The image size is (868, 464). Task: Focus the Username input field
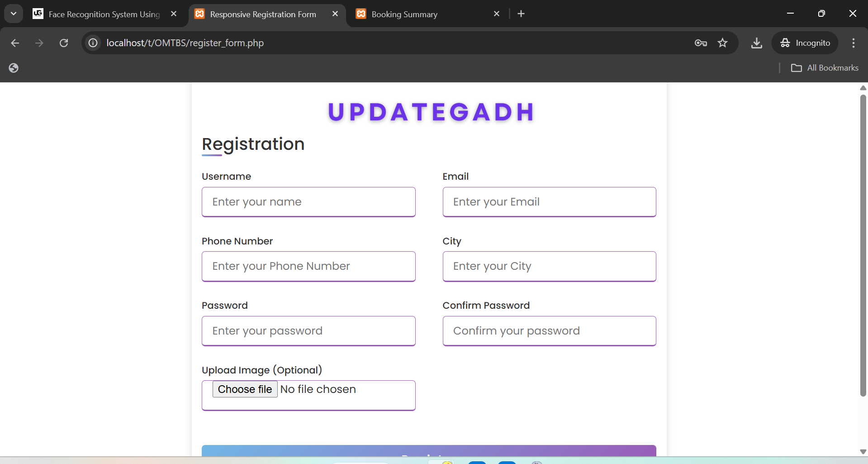pyautogui.click(x=308, y=202)
